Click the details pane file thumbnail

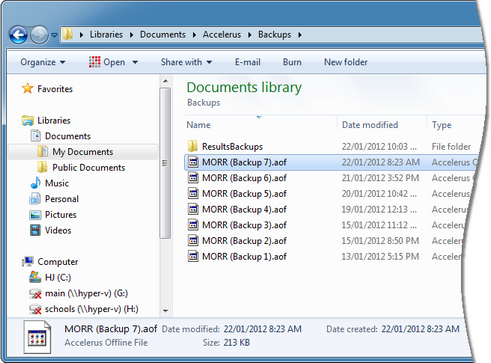(37, 337)
